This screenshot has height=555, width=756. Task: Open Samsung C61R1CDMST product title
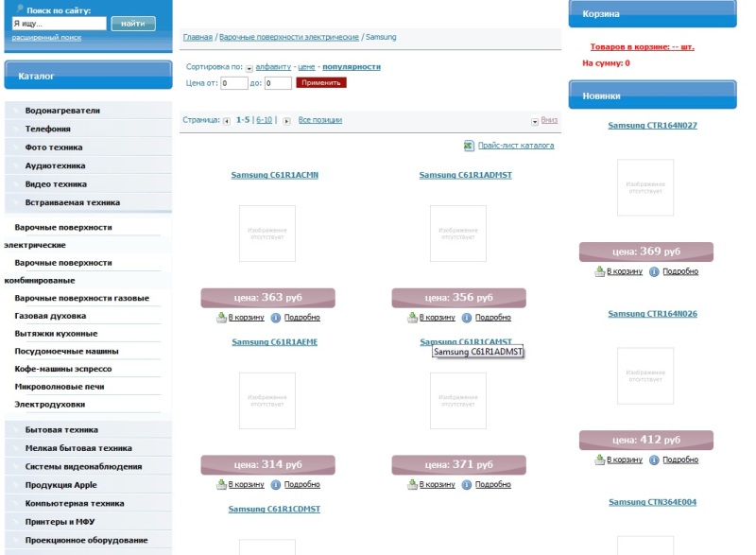tap(274, 510)
